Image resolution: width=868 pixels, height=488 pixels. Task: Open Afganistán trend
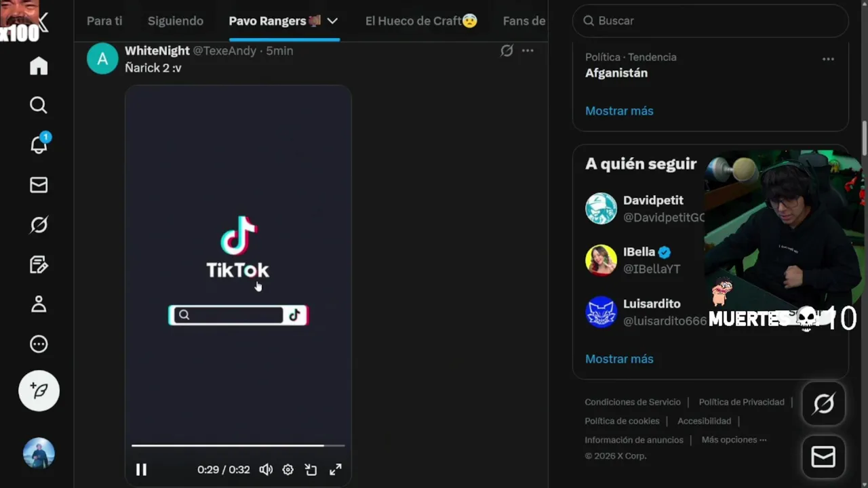point(616,73)
